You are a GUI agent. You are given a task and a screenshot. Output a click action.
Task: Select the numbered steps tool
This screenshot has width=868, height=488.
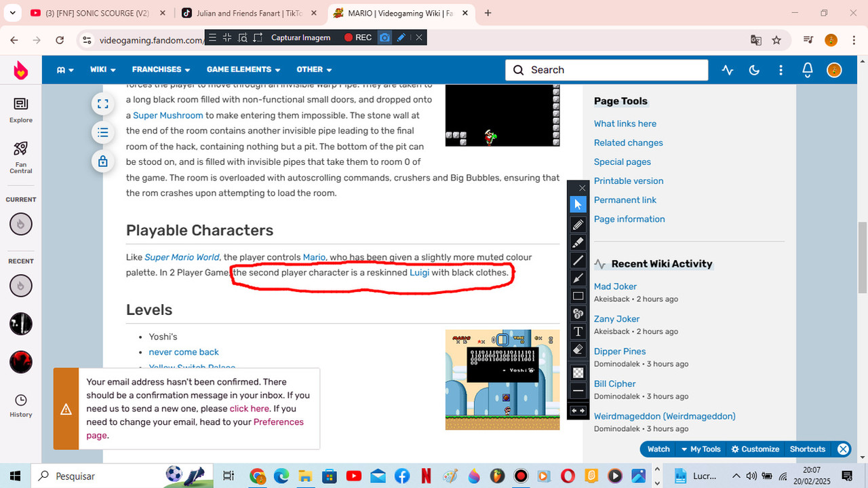point(578,314)
